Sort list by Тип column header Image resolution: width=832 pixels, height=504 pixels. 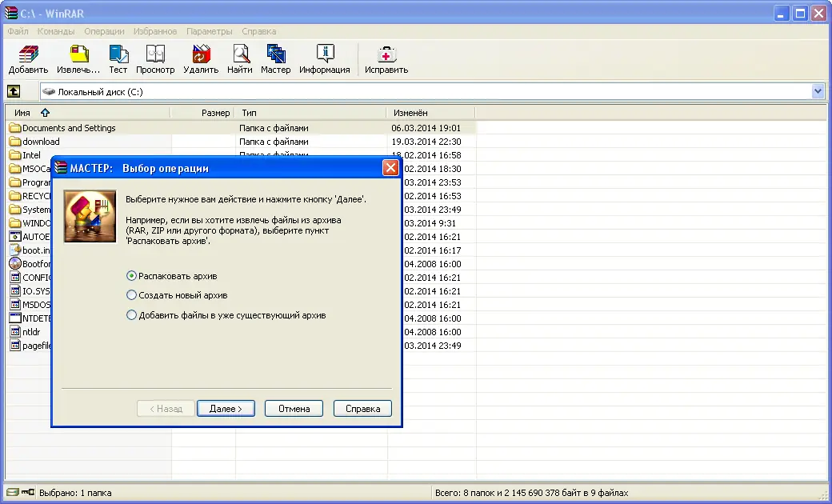(x=310, y=113)
